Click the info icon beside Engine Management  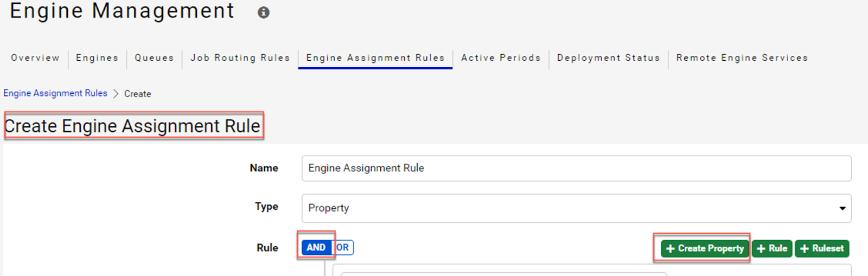[x=264, y=12]
